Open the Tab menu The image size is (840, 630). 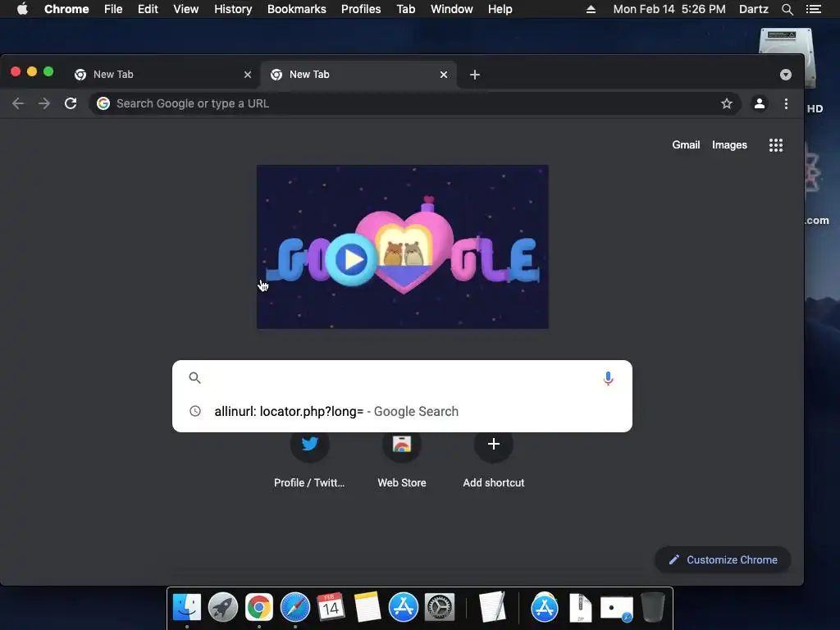(x=405, y=9)
